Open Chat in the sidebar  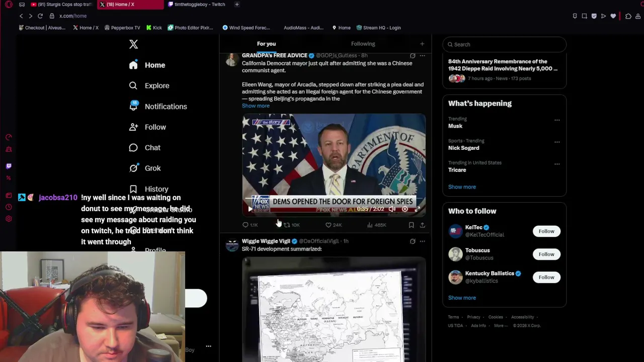point(145,148)
